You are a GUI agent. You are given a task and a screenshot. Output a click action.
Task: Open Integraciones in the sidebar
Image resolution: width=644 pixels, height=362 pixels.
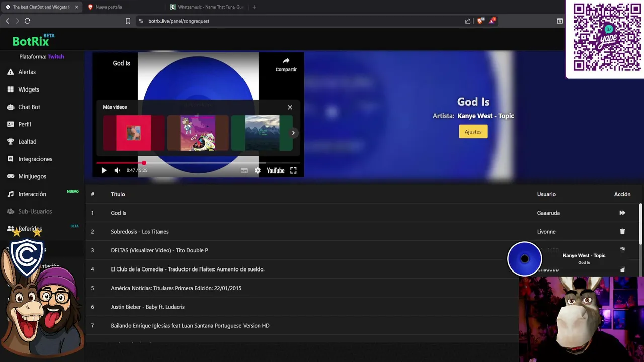pos(35,159)
